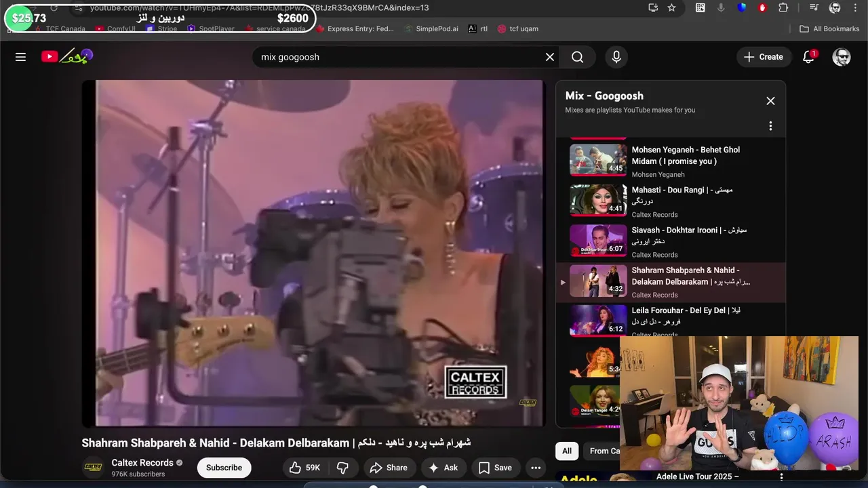Open the Create menu
The width and height of the screenshot is (868, 488).
pyautogui.click(x=764, y=57)
